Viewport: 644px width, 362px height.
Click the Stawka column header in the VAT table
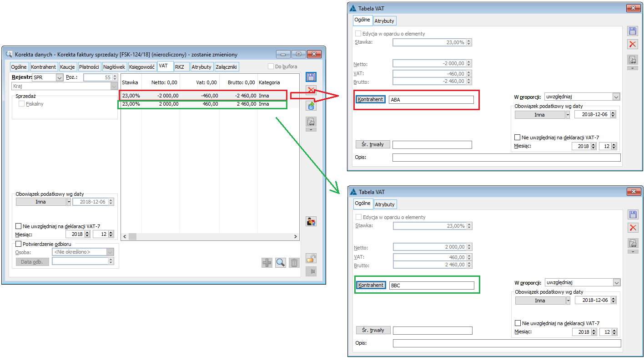(130, 82)
